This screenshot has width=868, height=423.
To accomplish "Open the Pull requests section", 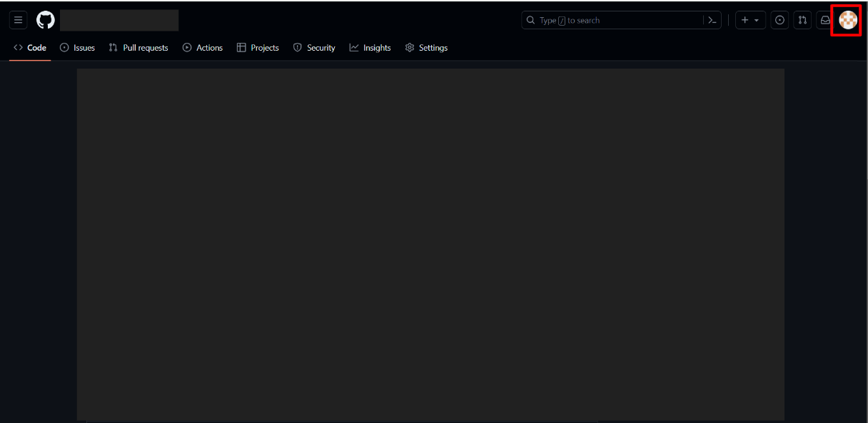I will click(138, 47).
